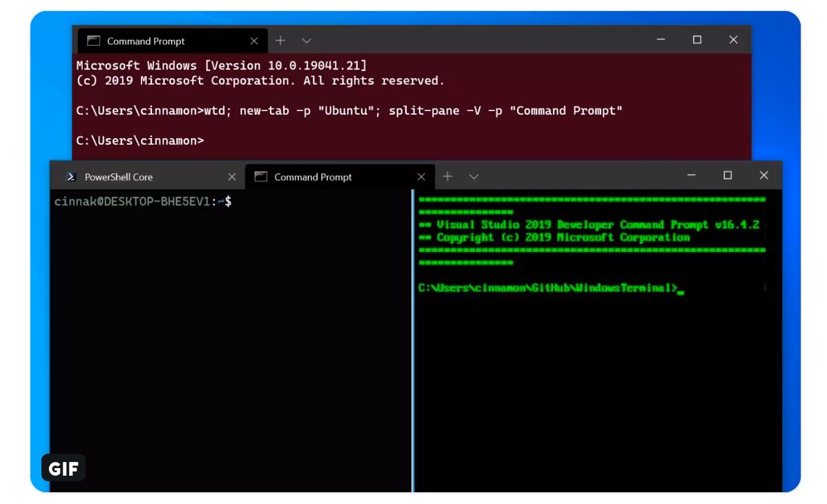827x504 pixels.
Task: Expand the profile dropdown in the back terminal window
Action: pyautogui.click(x=307, y=41)
